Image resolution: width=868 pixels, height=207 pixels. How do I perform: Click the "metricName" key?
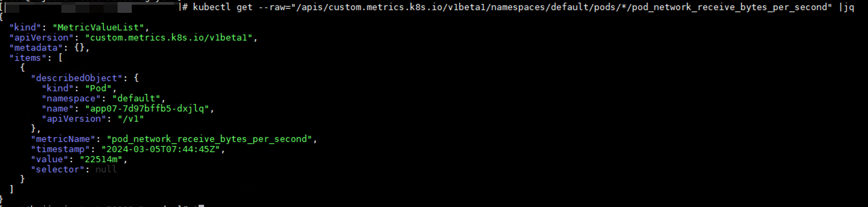click(63, 139)
